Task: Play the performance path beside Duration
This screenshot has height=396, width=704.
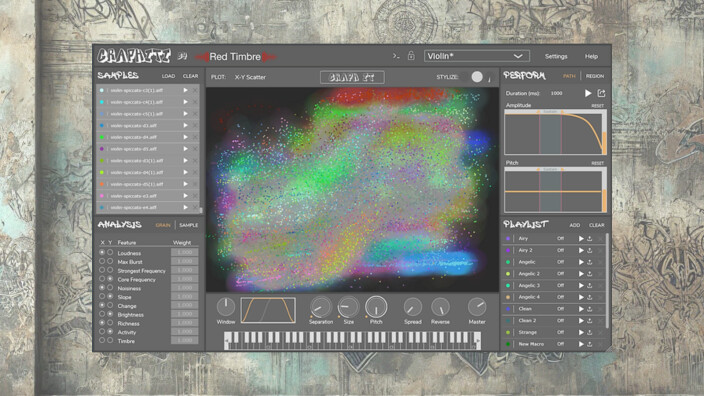Action: 588,93
